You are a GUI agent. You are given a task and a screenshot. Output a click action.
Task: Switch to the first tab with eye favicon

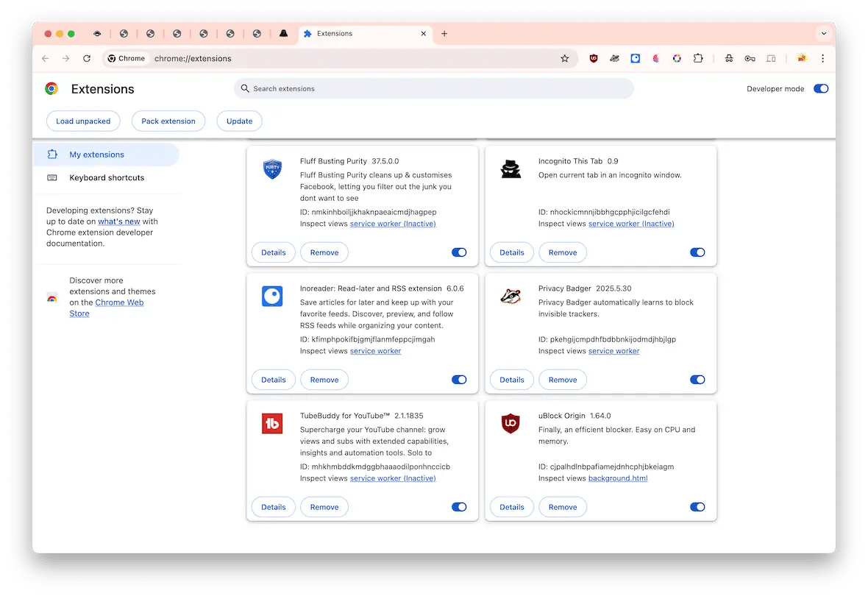(x=97, y=34)
